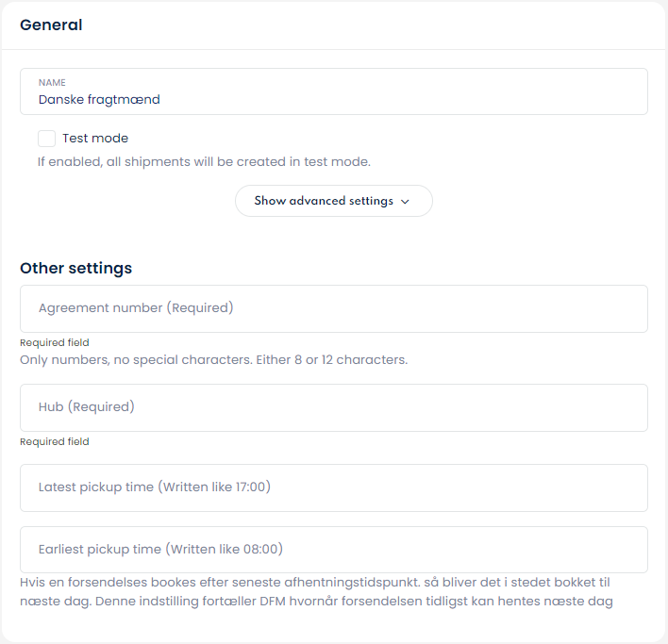Click the Other settings heading

point(75,268)
